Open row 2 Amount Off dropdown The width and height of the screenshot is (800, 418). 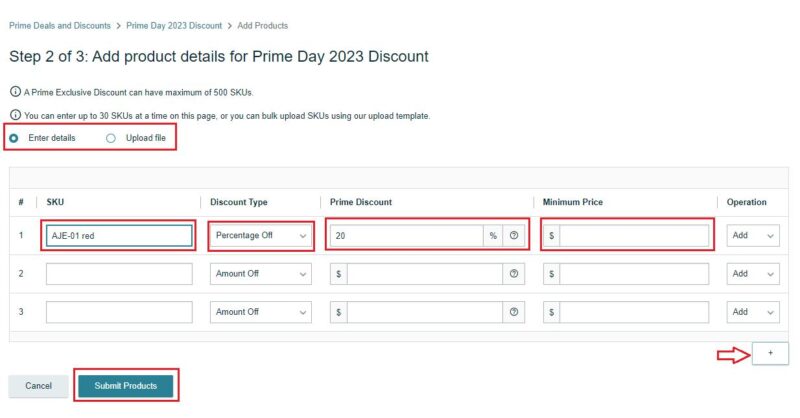click(x=261, y=274)
